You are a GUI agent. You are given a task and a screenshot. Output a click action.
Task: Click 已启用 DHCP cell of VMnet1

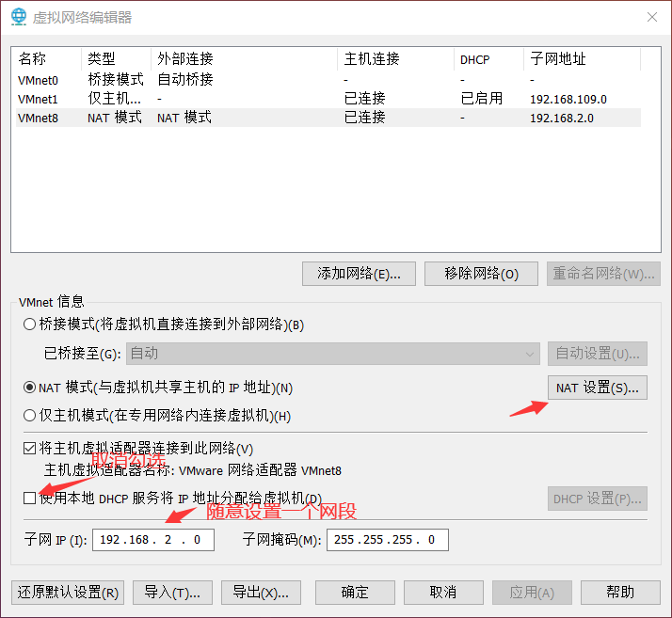(481, 99)
